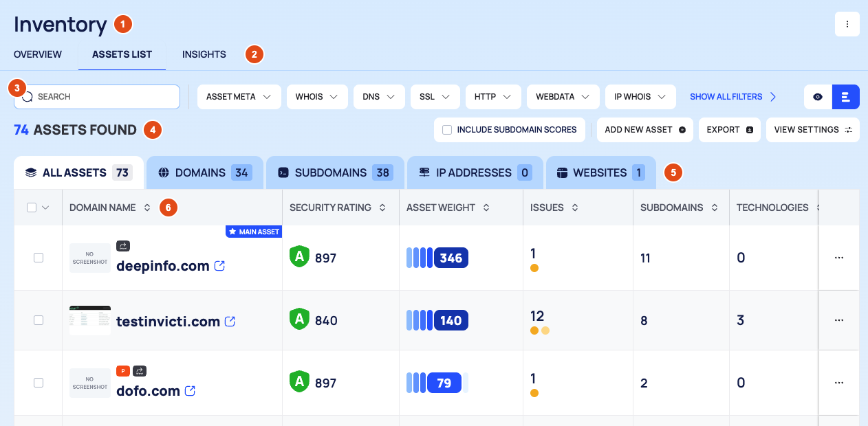The width and height of the screenshot is (868, 426).
Task: Open row actions menu for testinvicti.com
Action: click(x=839, y=320)
